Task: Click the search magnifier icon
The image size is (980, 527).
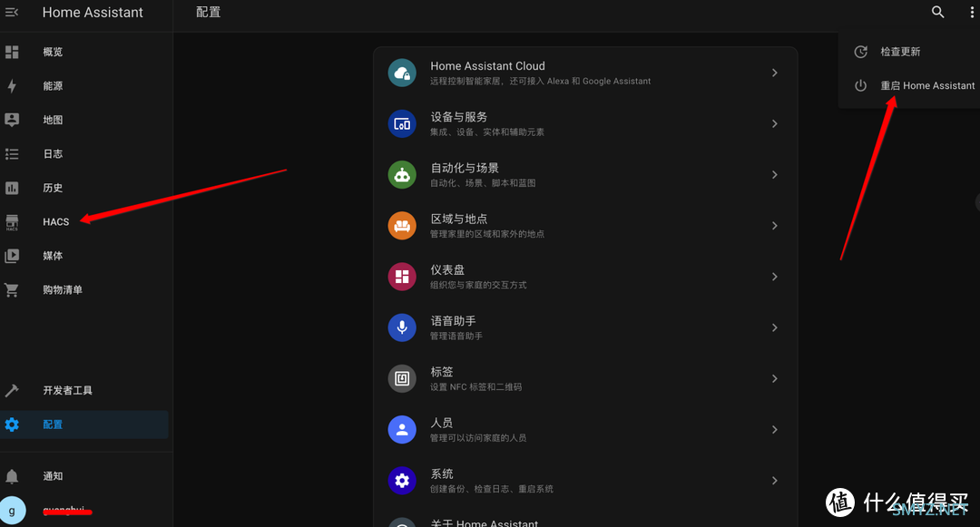Action: pos(937,12)
